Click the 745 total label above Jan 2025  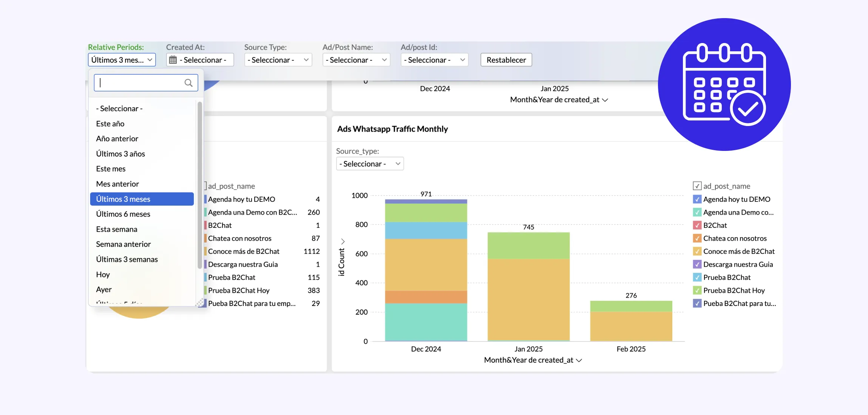click(528, 227)
